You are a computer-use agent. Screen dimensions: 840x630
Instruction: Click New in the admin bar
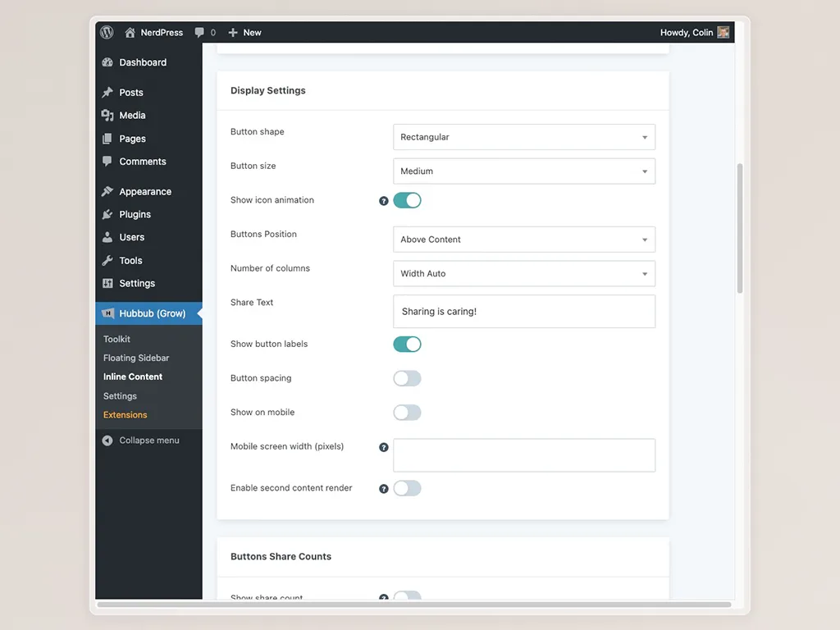click(253, 33)
